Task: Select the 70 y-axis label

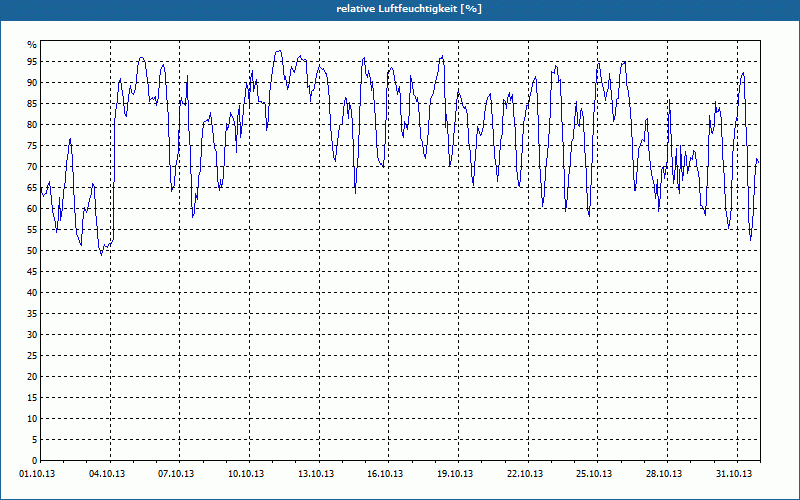Action: [32, 166]
